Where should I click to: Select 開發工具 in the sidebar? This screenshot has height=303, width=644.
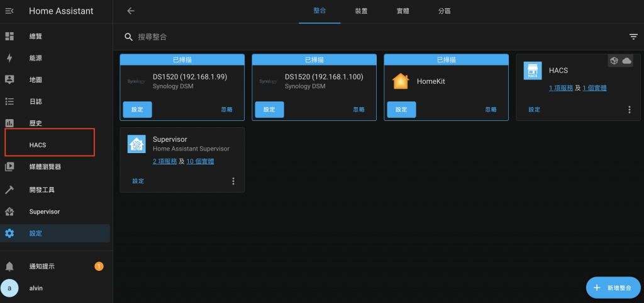pyautogui.click(x=55, y=190)
